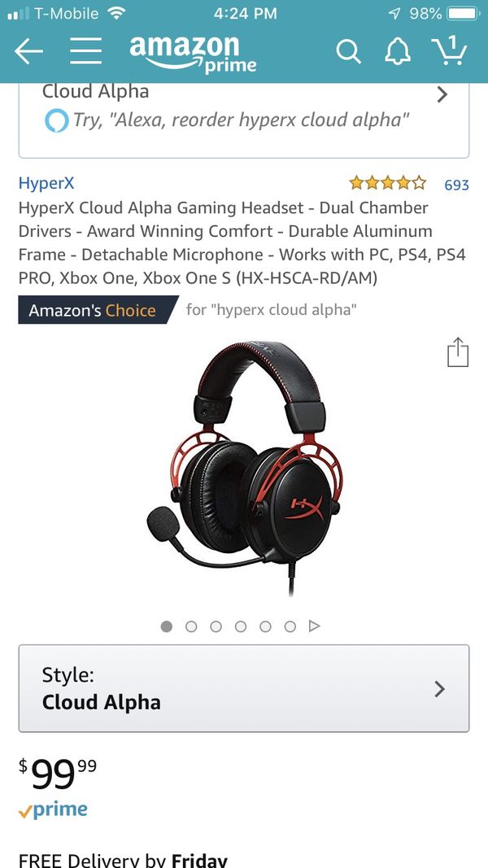488x868 pixels.
Task: Select the third image carousel dot
Action: pyautogui.click(x=216, y=626)
